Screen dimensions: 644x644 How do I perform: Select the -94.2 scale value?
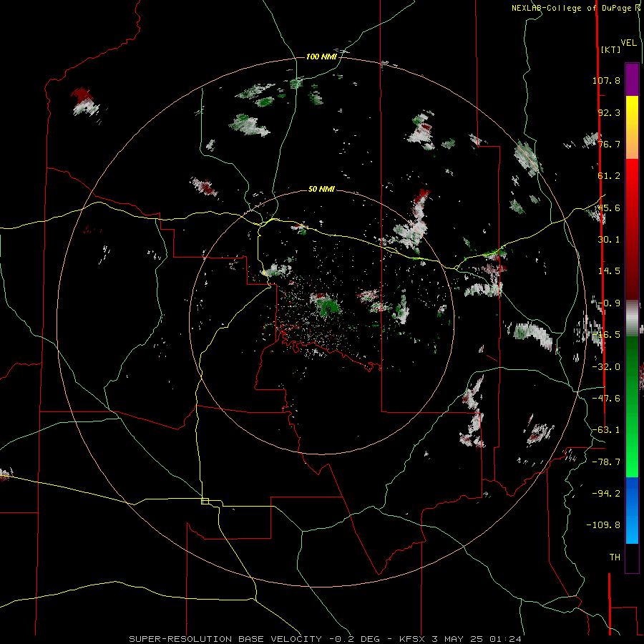[x=606, y=493]
